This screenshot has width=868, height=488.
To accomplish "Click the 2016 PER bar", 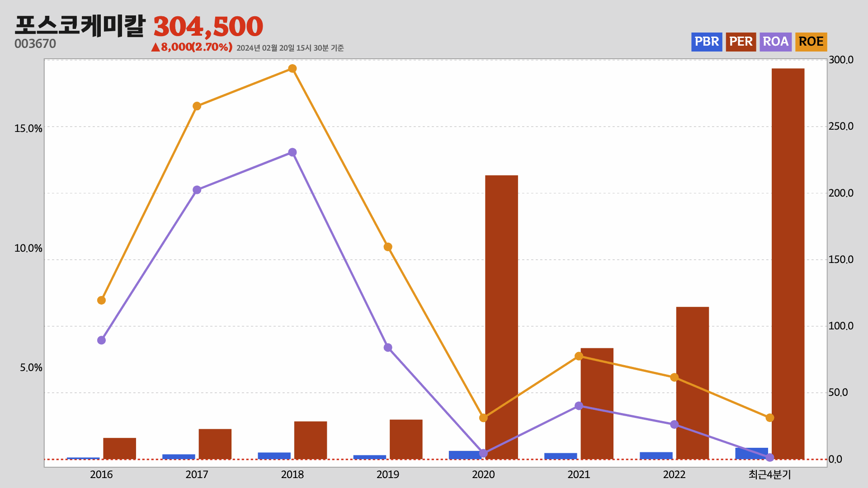I will (119, 449).
